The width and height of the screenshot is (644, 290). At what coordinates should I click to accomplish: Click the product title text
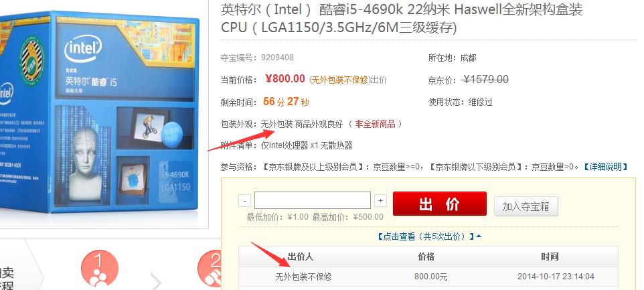[402, 17]
